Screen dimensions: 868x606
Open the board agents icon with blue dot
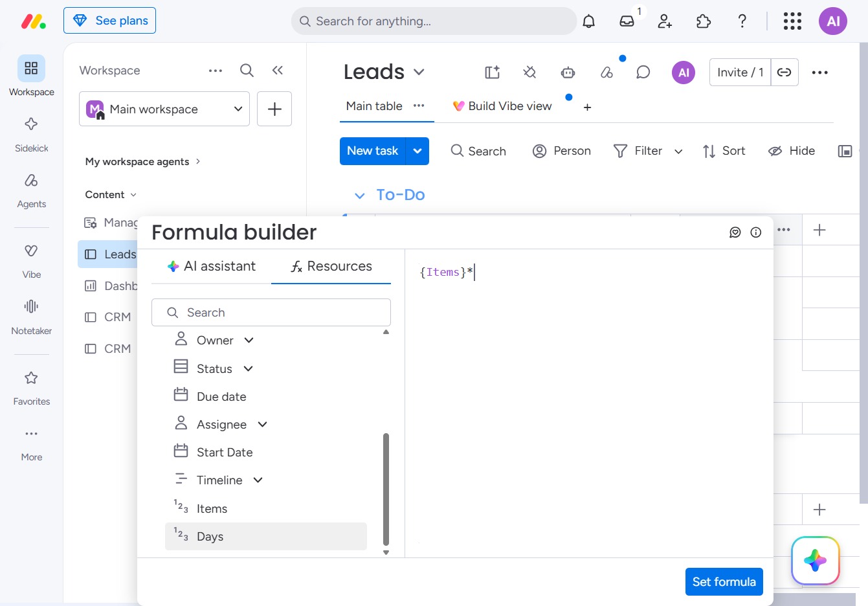[x=606, y=73]
